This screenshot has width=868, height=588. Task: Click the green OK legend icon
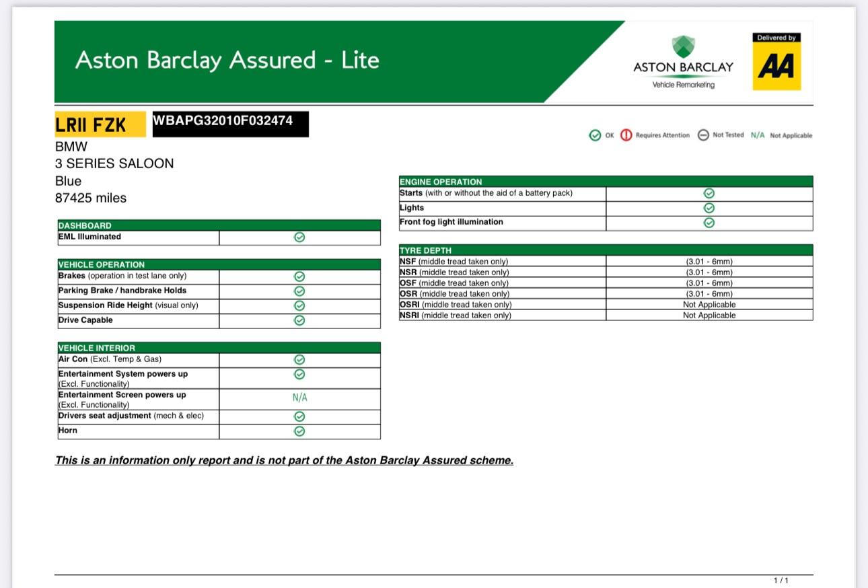[x=595, y=135]
